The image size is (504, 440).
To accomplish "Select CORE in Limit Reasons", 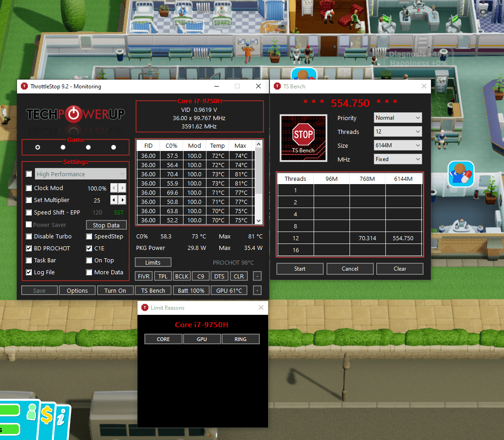I will [x=163, y=339].
